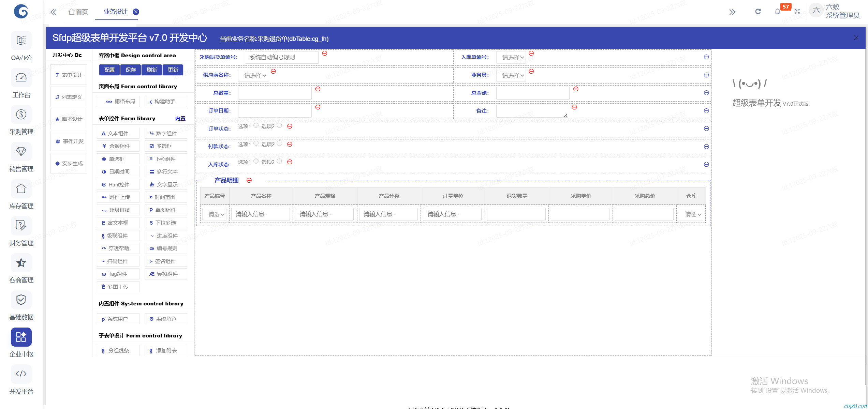868x409 pixels.
Task: Select 选项1 radio for 入库状态
Action: pos(256,161)
